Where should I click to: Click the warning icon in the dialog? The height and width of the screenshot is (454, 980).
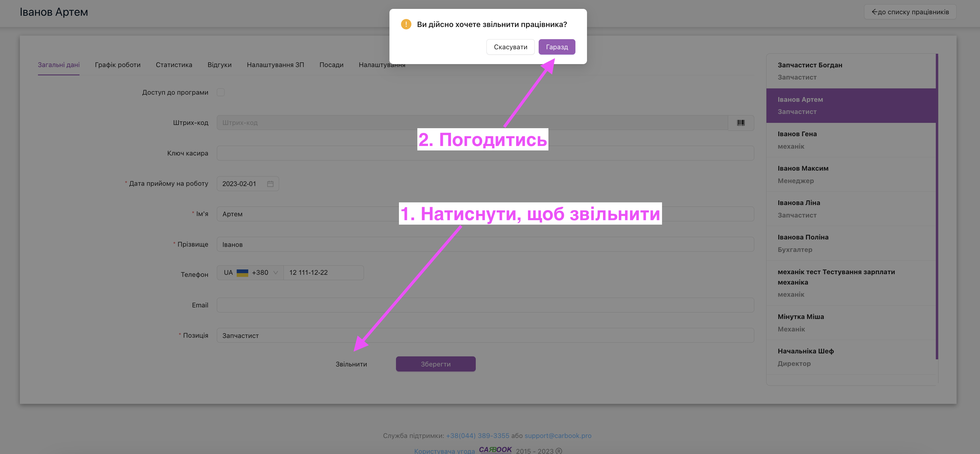406,24
